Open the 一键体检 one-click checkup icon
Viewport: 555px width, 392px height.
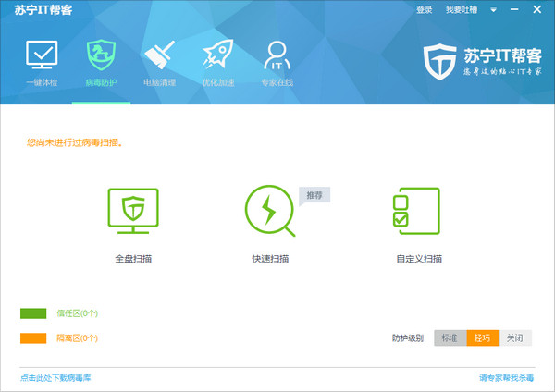pos(42,55)
